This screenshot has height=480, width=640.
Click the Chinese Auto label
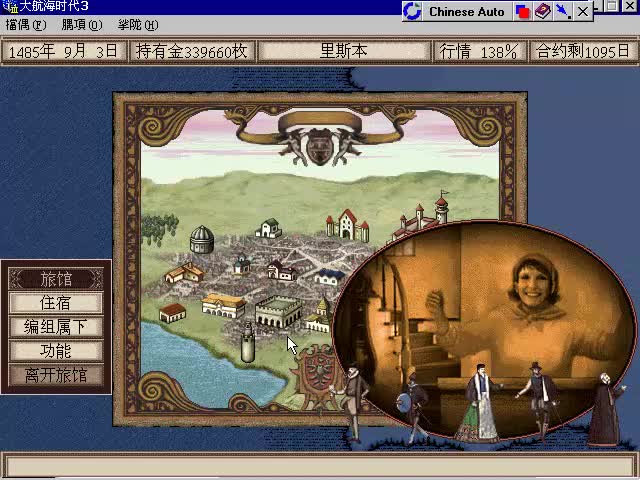pyautogui.click(x=467, y=12)
